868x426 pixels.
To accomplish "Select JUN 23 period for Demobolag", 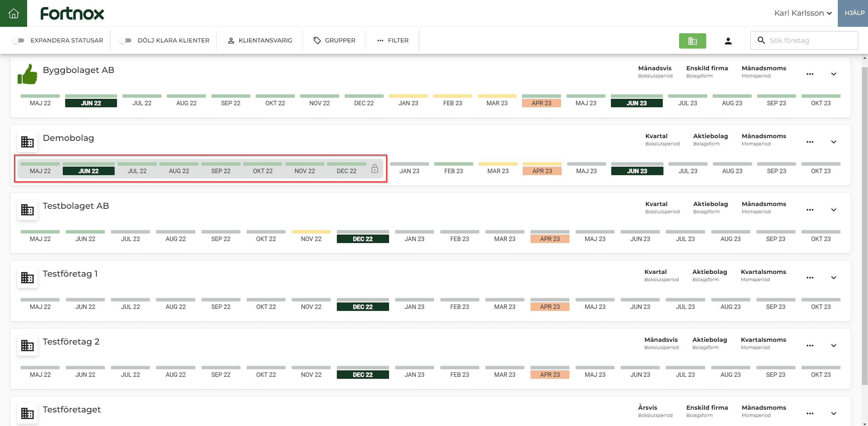I will click(637, 171).
